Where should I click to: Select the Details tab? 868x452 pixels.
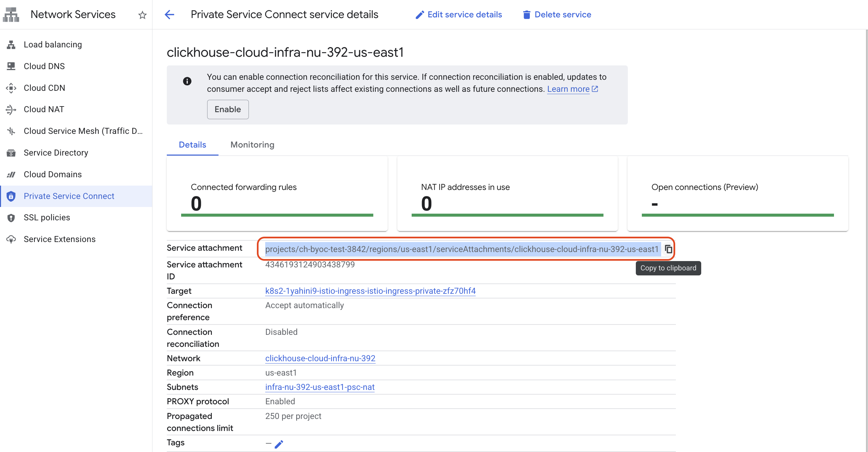coord(192,145)
